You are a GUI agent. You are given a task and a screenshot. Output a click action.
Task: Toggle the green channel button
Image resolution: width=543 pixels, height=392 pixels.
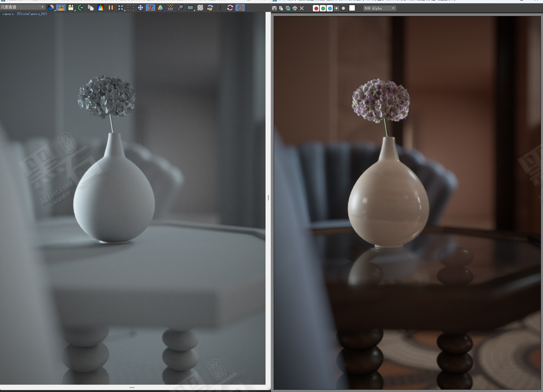323,8
